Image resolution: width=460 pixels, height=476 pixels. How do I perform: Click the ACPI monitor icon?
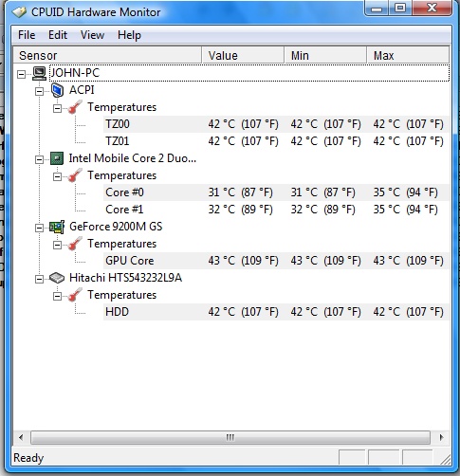57,90
